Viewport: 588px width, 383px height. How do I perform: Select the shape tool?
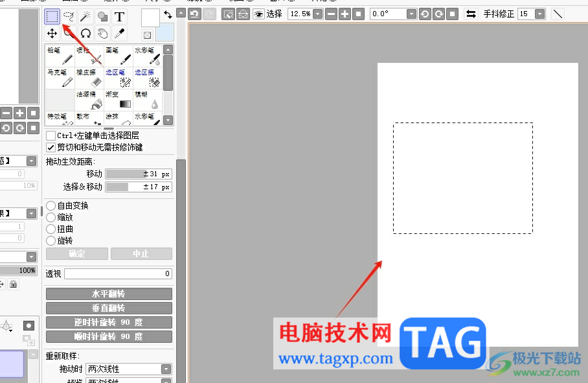coord(102,16)
